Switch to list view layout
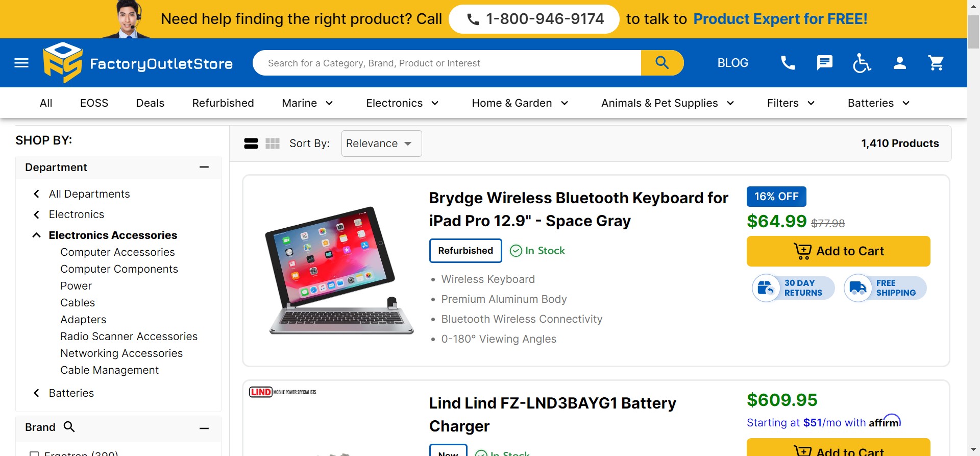Viewport: 980px width, 456px height. coord(251,143)
